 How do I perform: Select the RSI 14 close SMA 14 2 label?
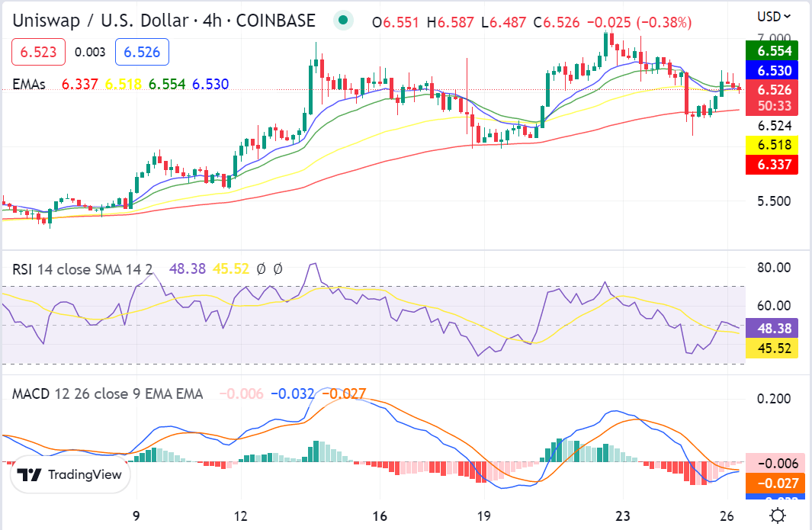pos(82,269)
